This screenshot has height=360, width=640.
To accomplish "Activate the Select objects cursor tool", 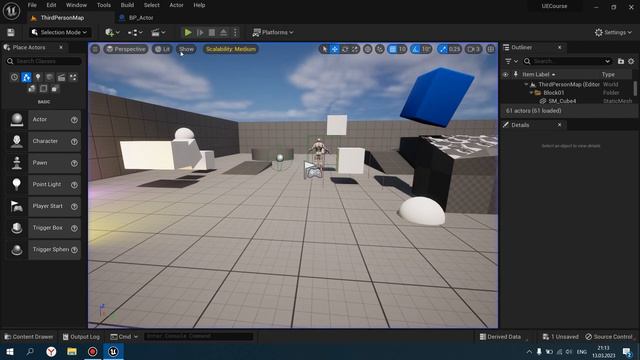I will [x=324, y=49].
